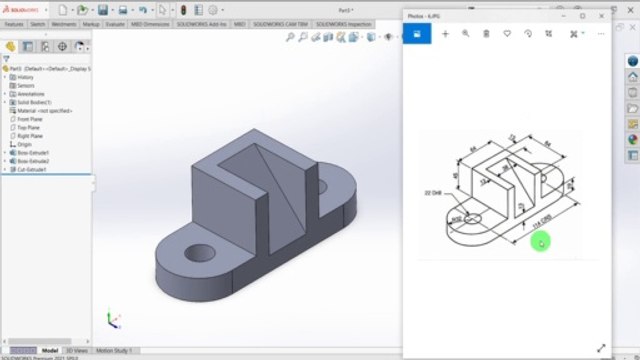Click Zoom to Fit magnifier in view toolbar
This screenshot has height=360, width=640.
click(290, 37)
